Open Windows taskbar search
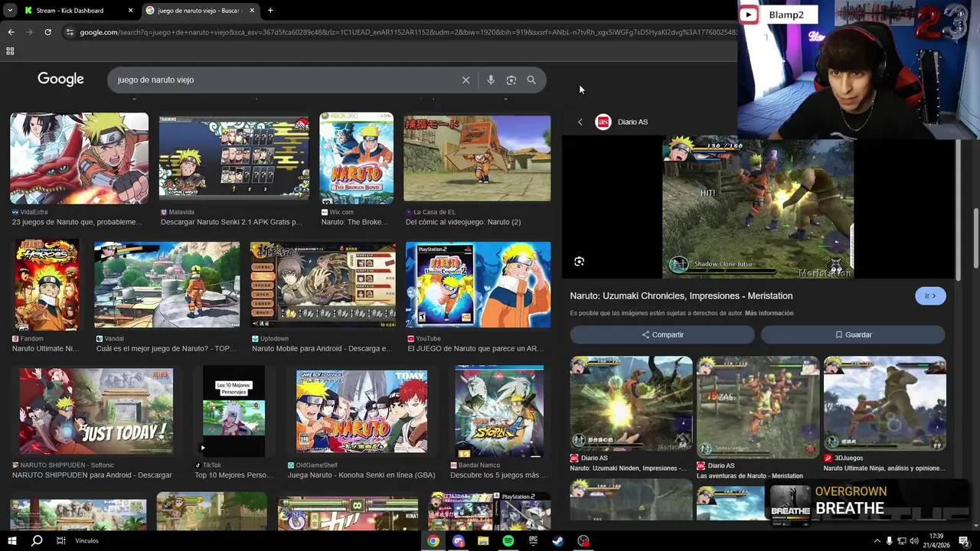 coord(36,541)
